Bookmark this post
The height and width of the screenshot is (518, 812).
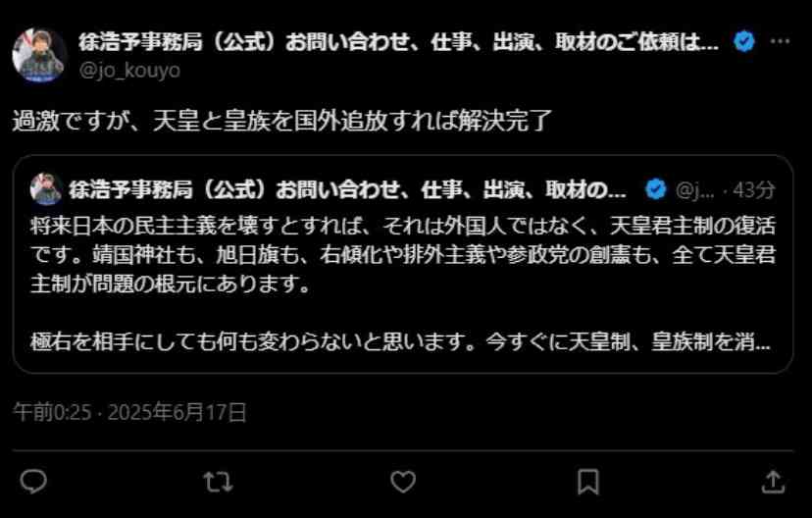click(588, 482)
